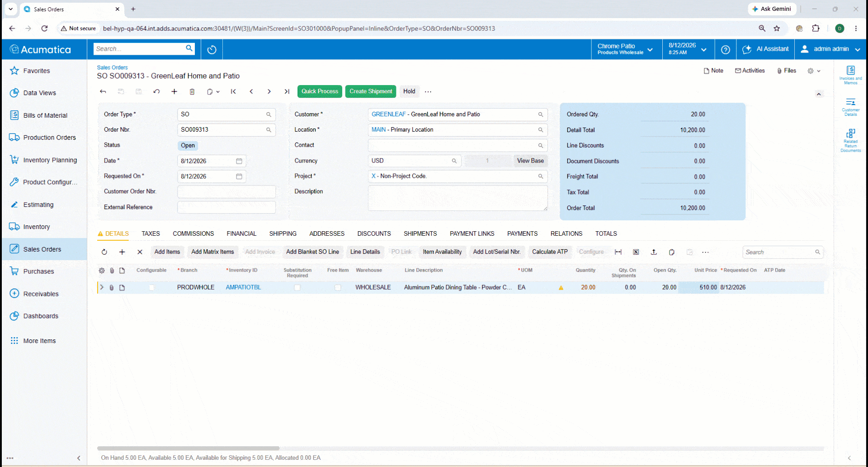This screenshot has width=868, height=467.
Task: Delete the sales order with trash icon
Action: pyautogui.click(x=192, y=91)
